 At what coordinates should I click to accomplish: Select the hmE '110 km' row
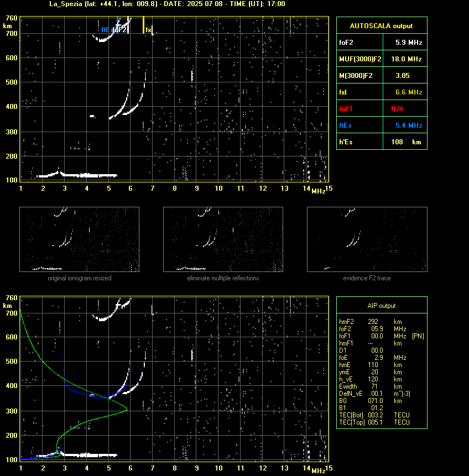(x=371, y=365)
